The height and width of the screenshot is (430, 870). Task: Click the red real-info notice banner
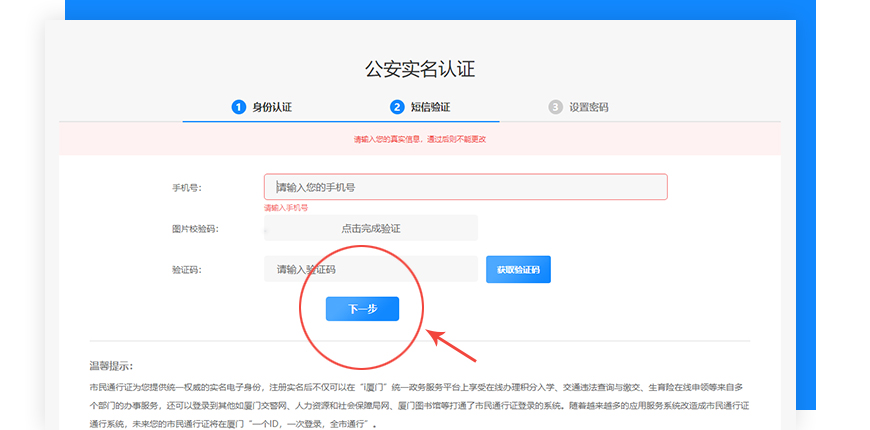420,139
